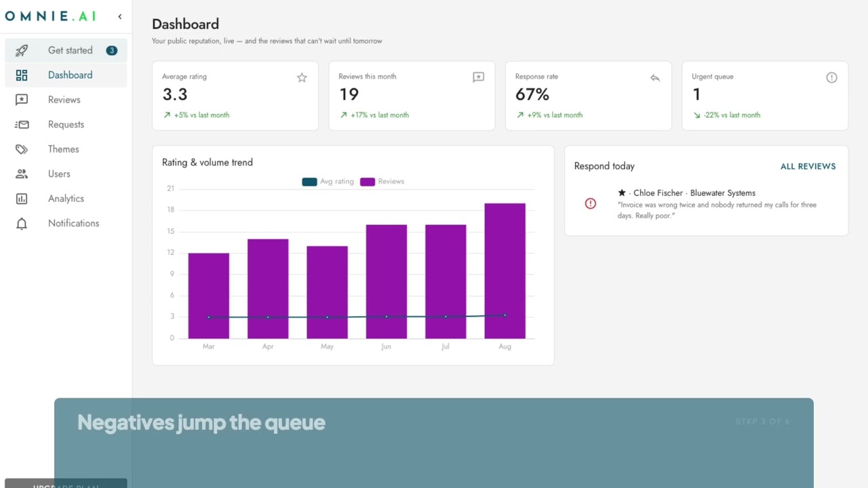
Task: Click the May bar in the chart
Action: click(x=327, y=292)
